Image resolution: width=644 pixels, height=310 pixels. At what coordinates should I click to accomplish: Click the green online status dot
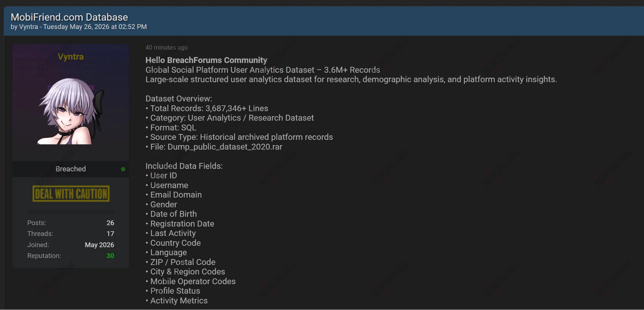123,169
